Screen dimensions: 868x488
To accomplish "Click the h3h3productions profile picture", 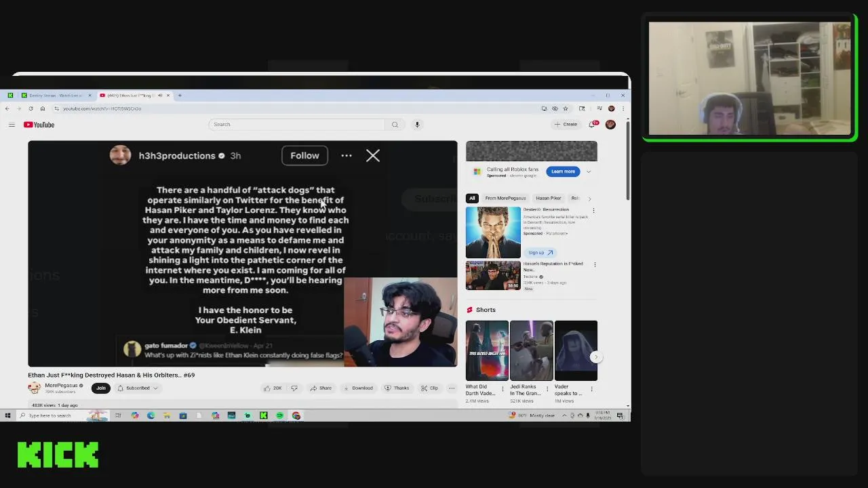I will coord(120,155).
